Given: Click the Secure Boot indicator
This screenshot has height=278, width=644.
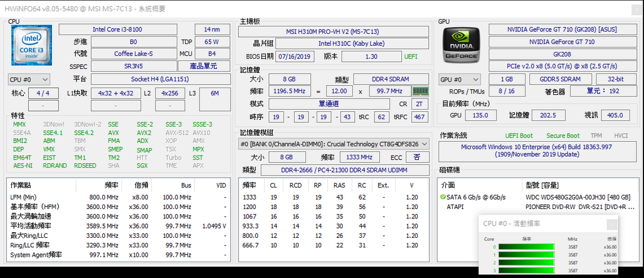Looking at the screenshot, I should coord(563,136).
